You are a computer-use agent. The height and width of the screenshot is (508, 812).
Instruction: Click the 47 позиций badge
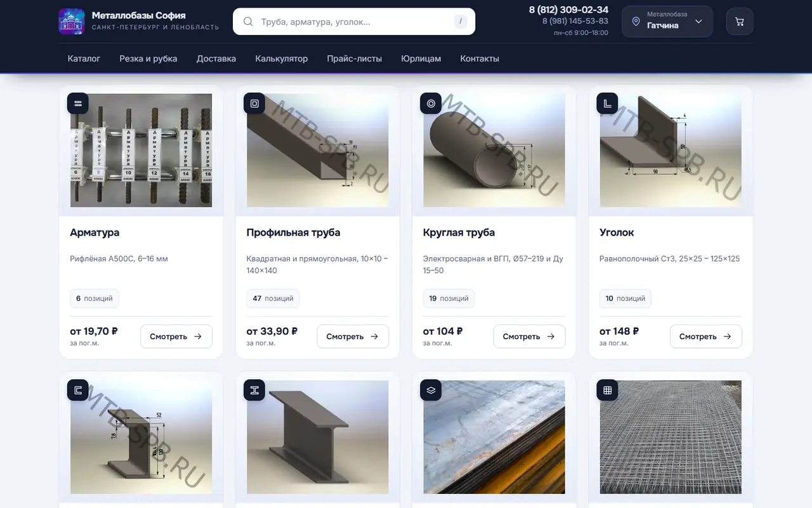click(273, 298)
